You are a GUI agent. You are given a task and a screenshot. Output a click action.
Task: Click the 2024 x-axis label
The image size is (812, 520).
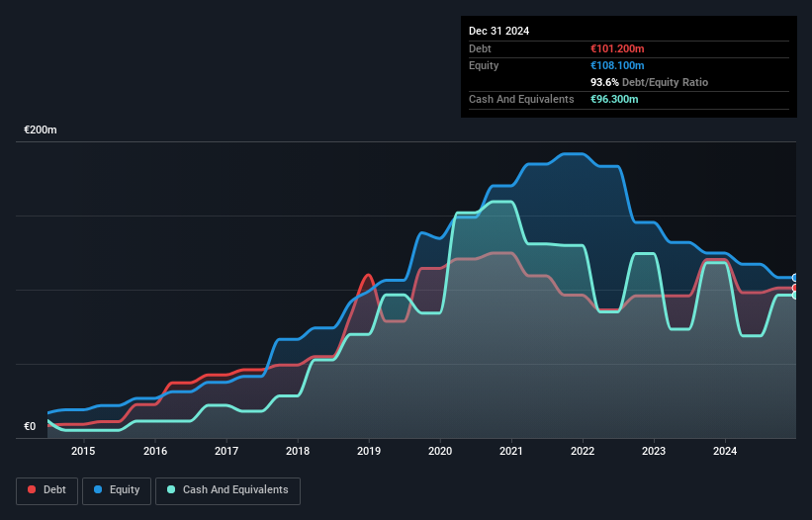point(725,451)
